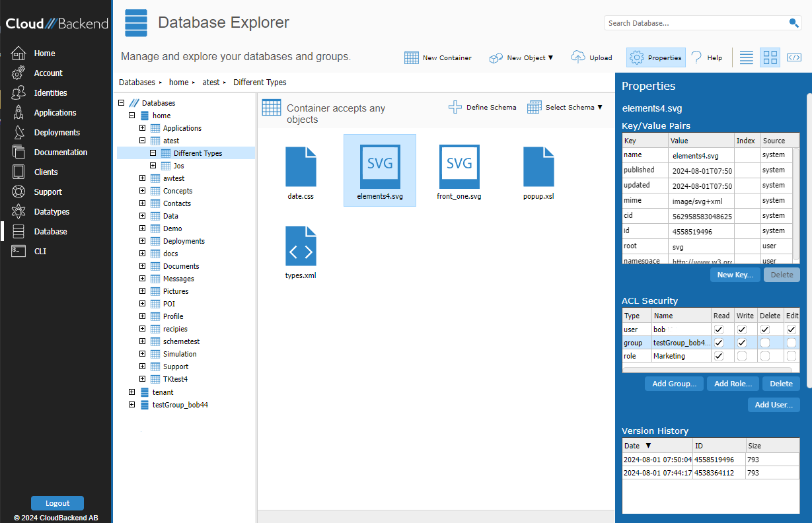Image resolution: width=812 pixels, height=523 pixels.
Task: Click the search magnifier icon
Action: point(794,23)
